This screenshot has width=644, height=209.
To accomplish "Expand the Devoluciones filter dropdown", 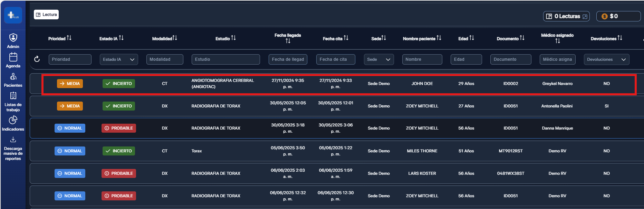I will coord(606,59).
